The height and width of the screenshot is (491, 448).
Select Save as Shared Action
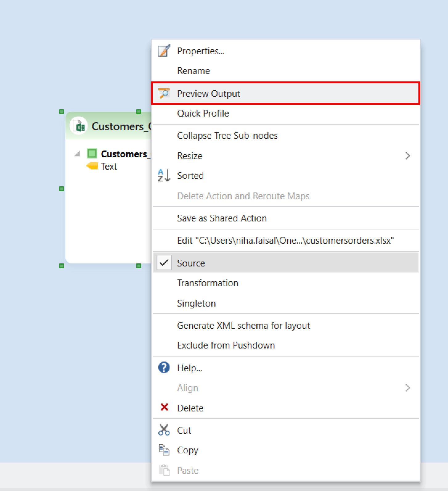222,218
